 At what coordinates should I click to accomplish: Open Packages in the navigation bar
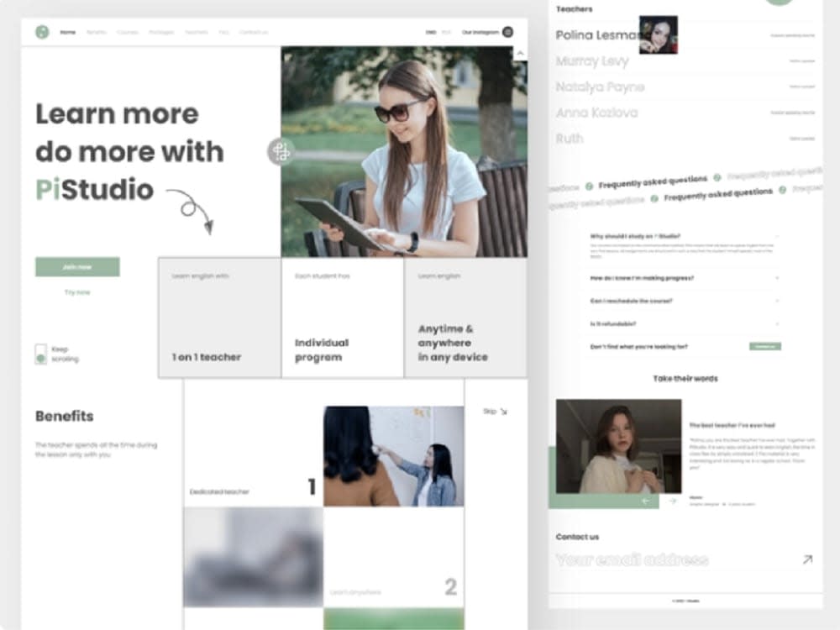pyautogui.click(x=161, y=32)
